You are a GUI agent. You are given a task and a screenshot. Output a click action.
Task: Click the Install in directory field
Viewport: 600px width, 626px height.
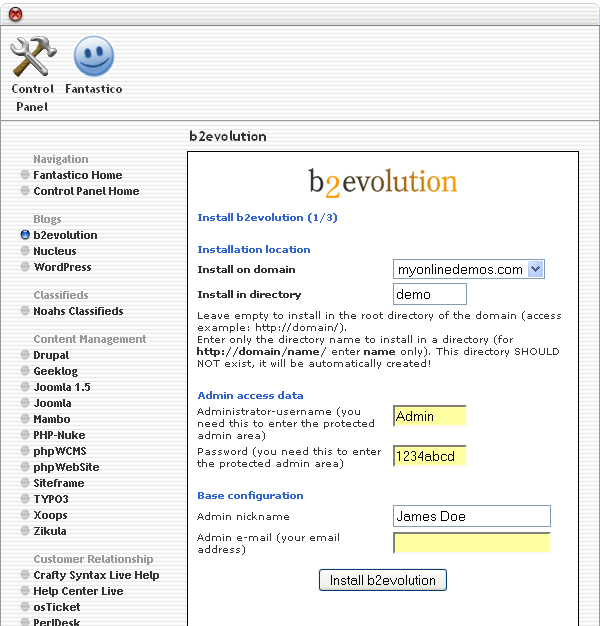tap(430, 294)
